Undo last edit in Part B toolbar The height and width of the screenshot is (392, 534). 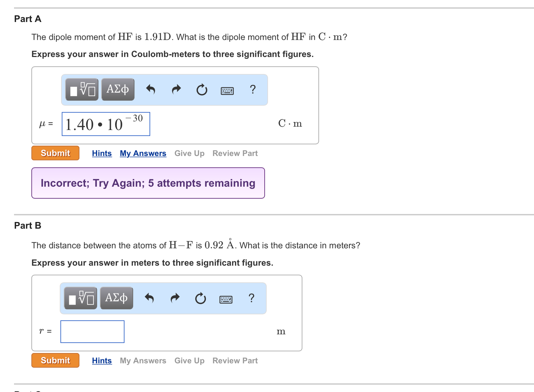(149, 298)
